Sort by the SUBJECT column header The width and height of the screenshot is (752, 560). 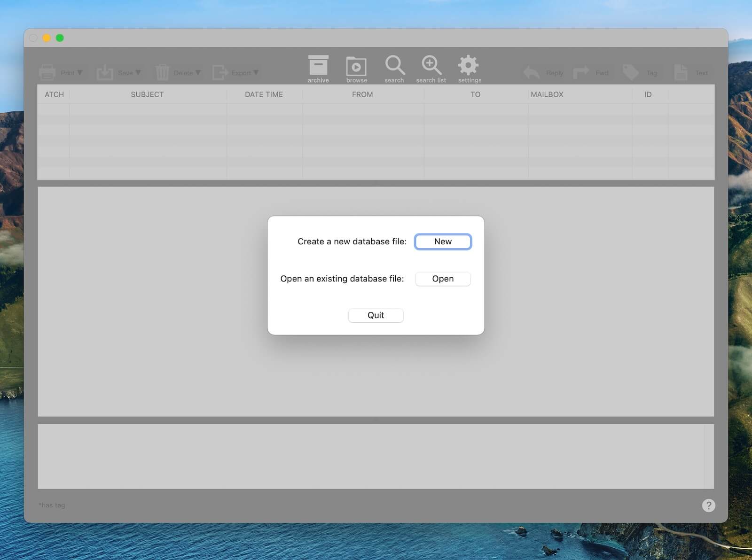[x=147, y=94]
